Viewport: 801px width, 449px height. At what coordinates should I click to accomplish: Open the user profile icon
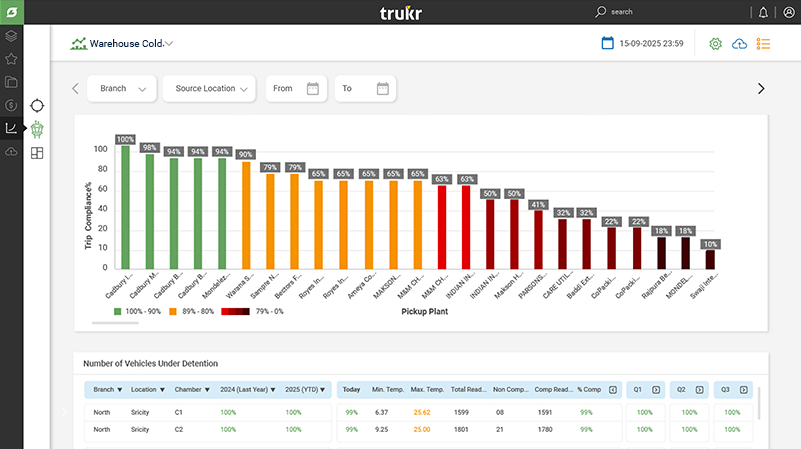[789, 12]
